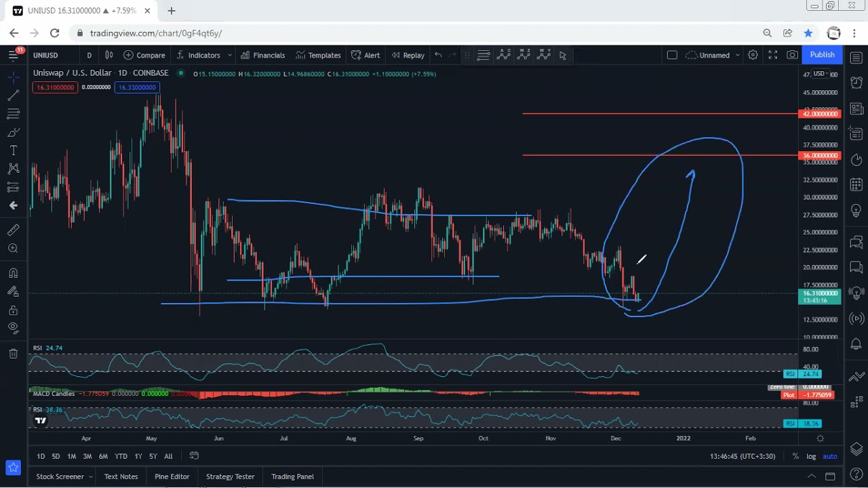Select the brush drawing tool
Screen dimensions: 868x488
click(x=13, y=132)
